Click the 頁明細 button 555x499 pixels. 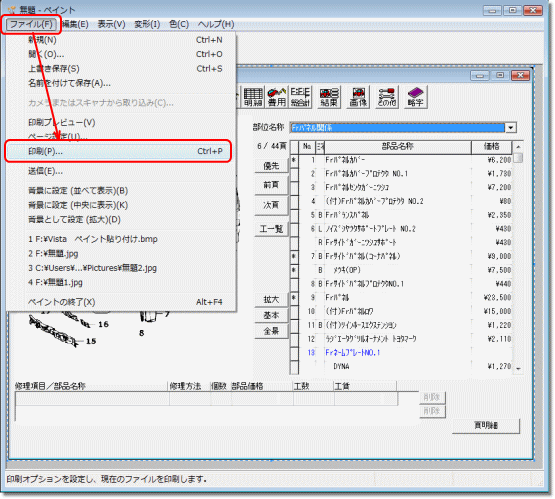pos(486,425)
